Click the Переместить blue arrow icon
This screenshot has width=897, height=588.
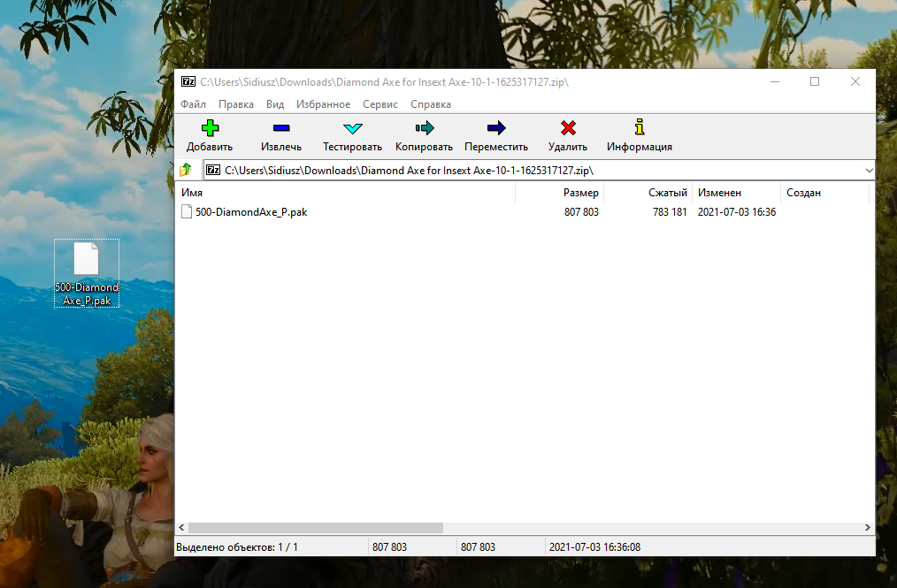495,128
